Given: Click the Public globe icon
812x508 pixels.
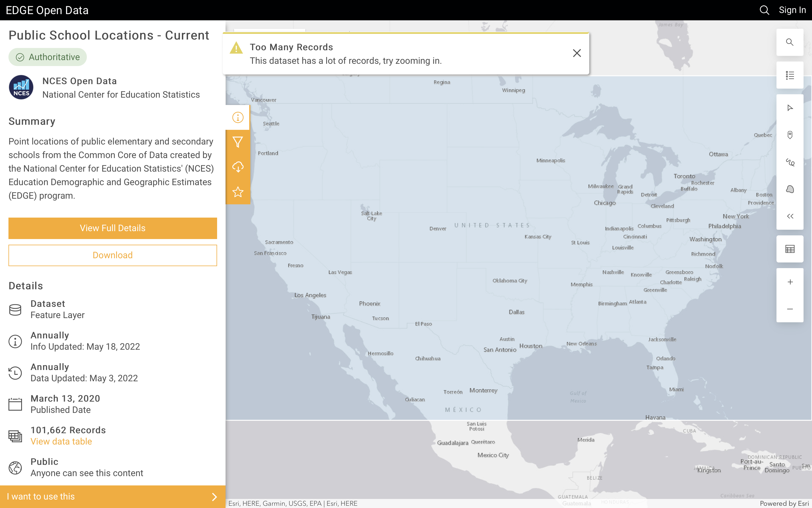Looking at the screenshot, I should coord(15,468).
